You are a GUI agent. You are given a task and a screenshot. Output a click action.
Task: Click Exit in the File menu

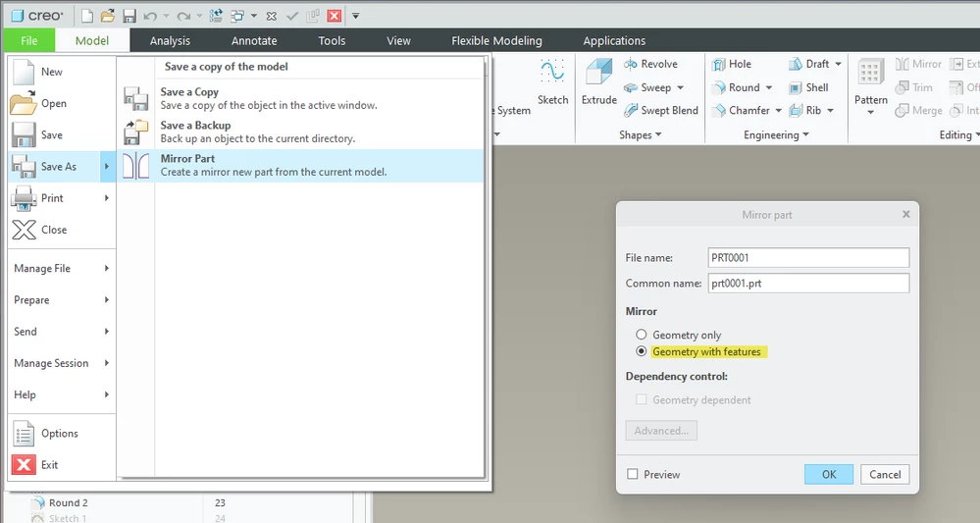click(x=62, y=465)
